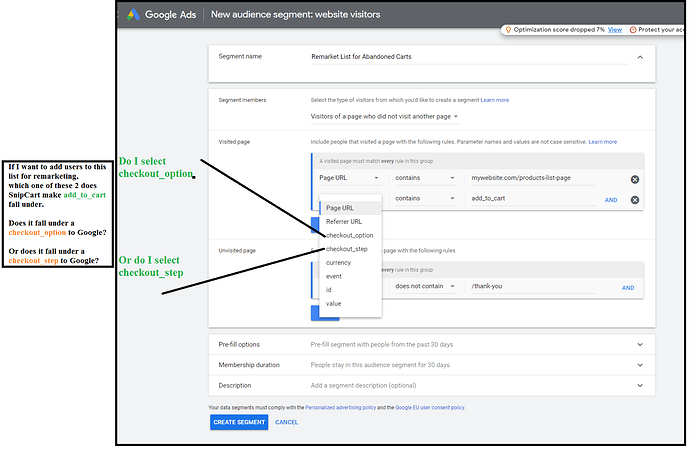Click the Protect your account alert icon
The image size is (690, 449).
[633, 30]
